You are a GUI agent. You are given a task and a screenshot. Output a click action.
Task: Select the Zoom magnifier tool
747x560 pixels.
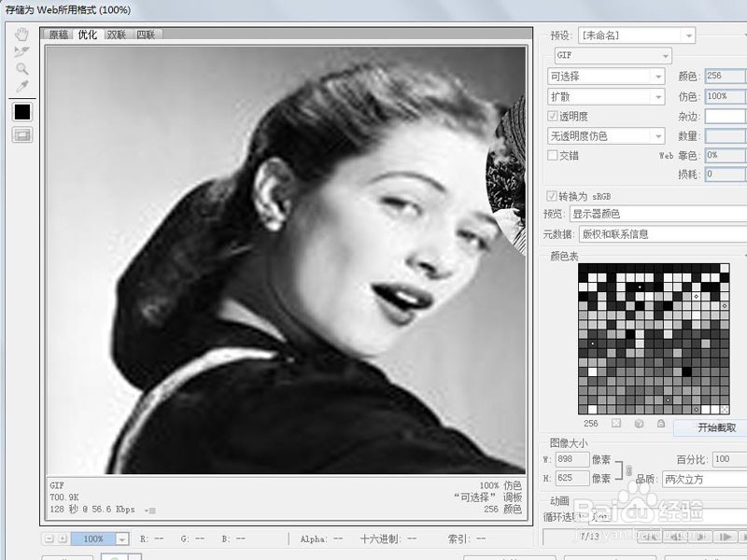(x=21, y=69)
